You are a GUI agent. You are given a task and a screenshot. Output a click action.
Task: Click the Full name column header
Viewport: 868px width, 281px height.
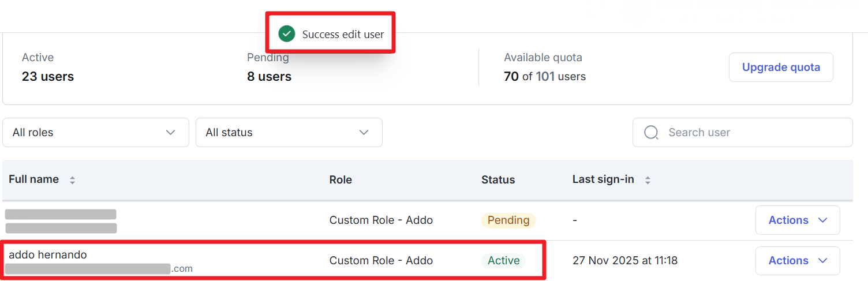pyautogui.click(x=33, y=179)
